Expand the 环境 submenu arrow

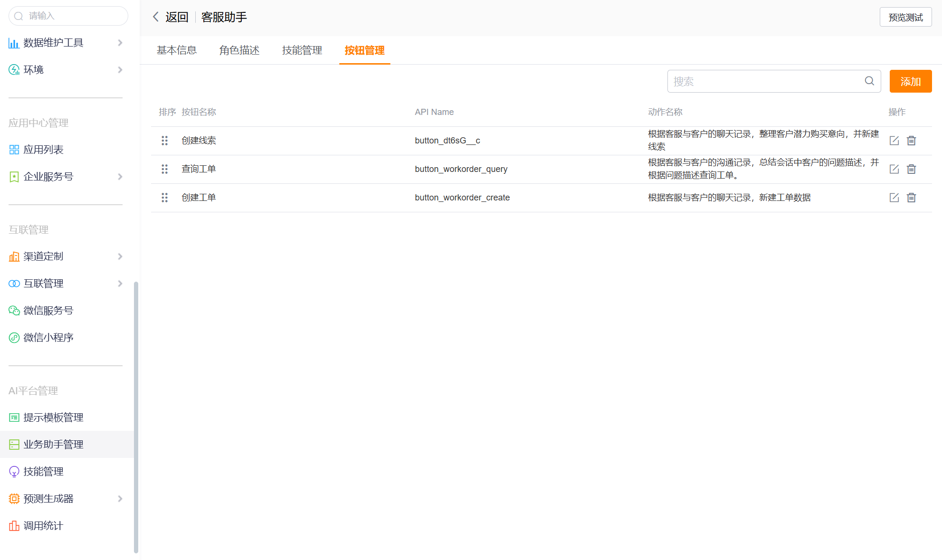point(120,70)
